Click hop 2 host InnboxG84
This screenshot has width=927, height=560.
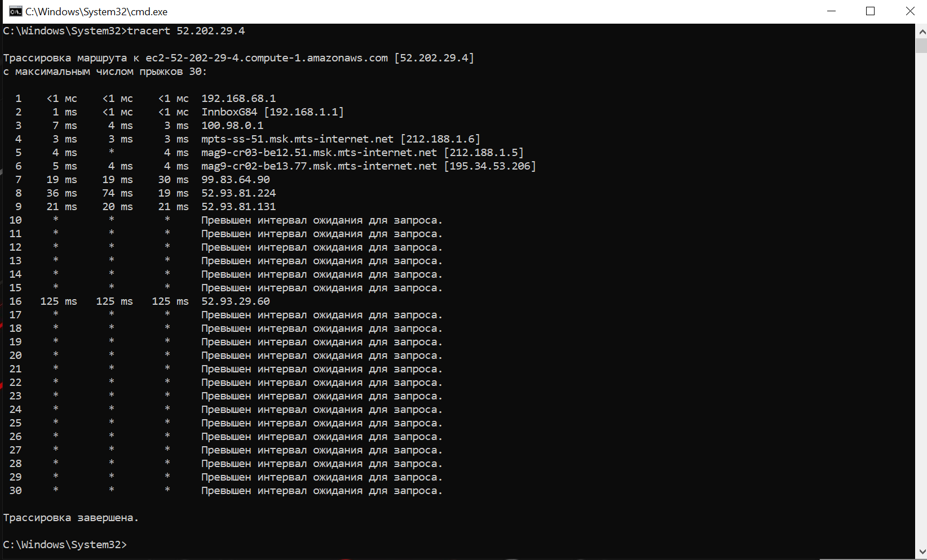click(229, 112)
